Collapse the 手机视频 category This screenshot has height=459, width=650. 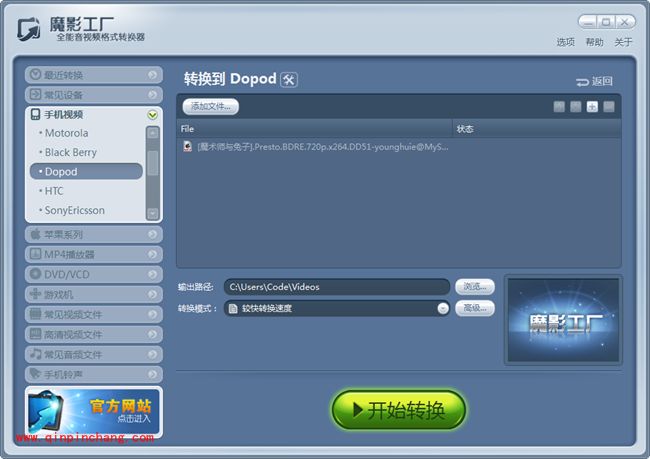click(x=152, y=115)
